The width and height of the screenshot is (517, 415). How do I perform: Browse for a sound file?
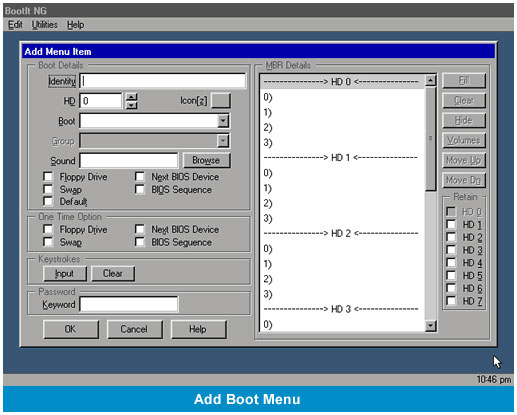206,160
